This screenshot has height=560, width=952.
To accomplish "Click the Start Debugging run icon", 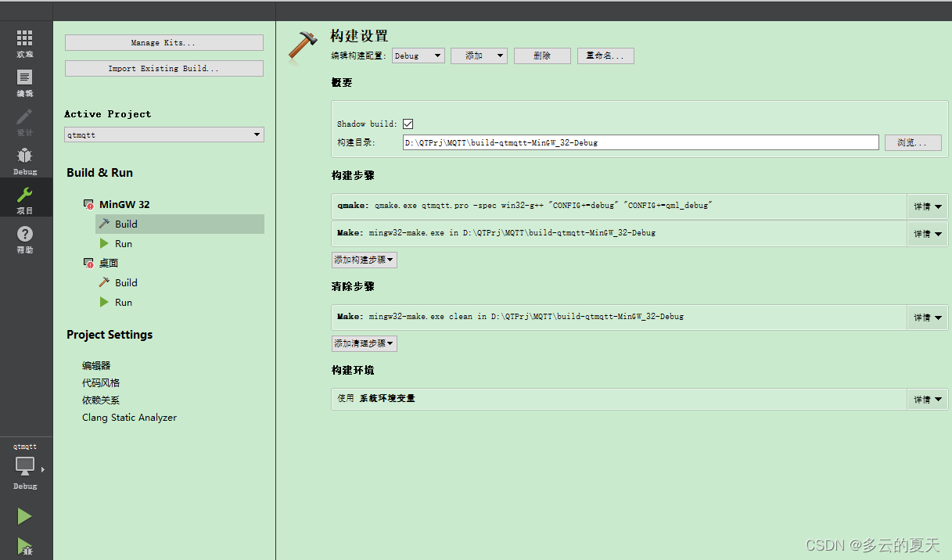I will (x=25, y=546).
